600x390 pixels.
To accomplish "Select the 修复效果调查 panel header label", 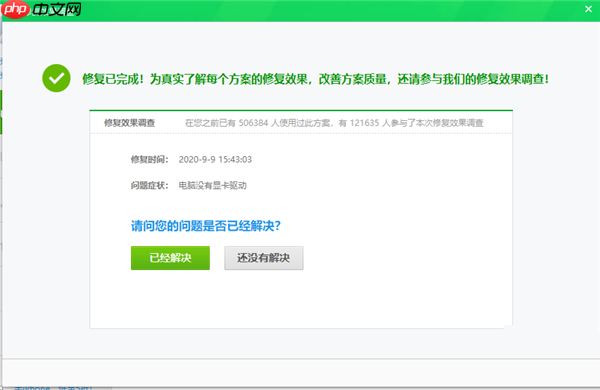I will click(x=129, y=123).
